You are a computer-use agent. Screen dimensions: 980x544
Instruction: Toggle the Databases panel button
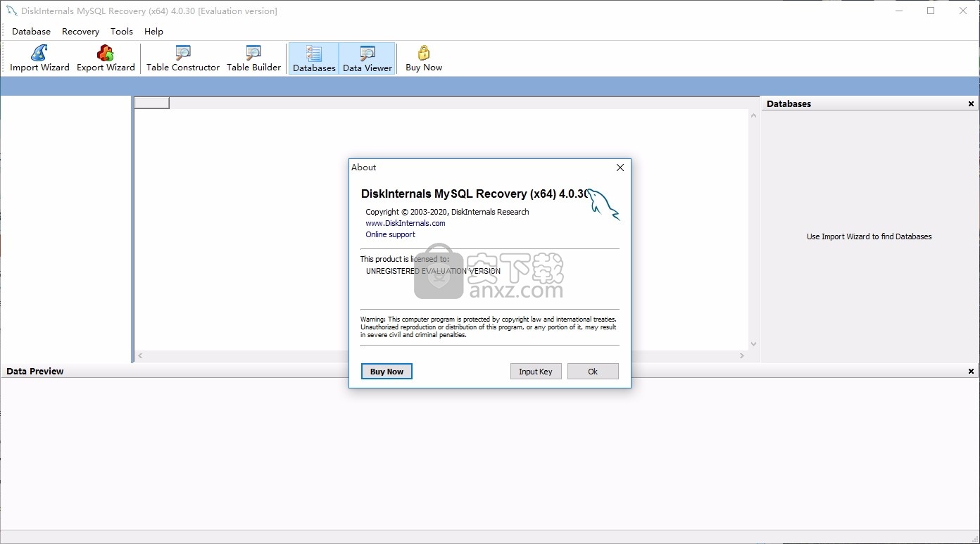pos(314,58)
